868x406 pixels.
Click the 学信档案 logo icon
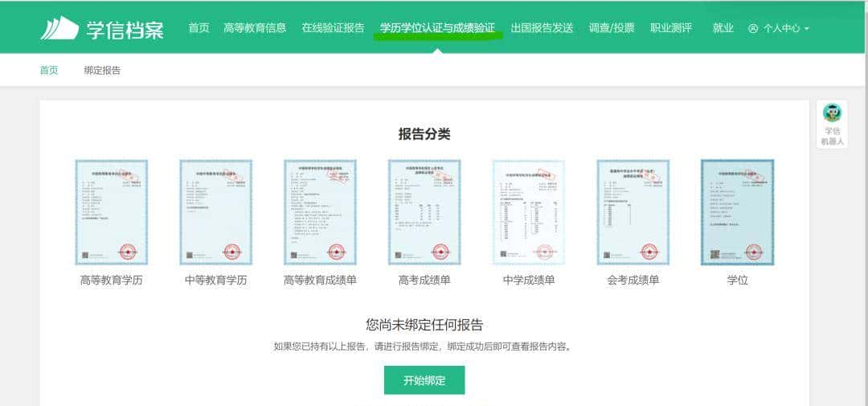coord(59,27)
